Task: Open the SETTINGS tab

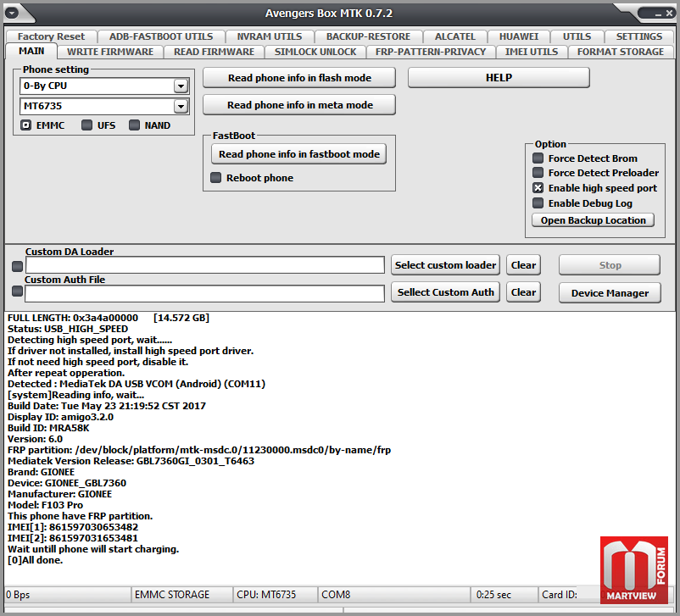Action: click(639, 36)
